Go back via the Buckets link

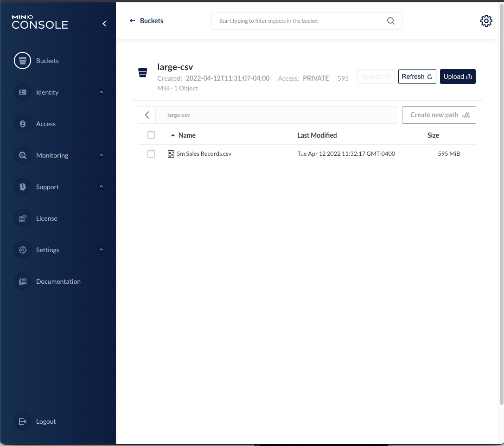tap(147, 21)
